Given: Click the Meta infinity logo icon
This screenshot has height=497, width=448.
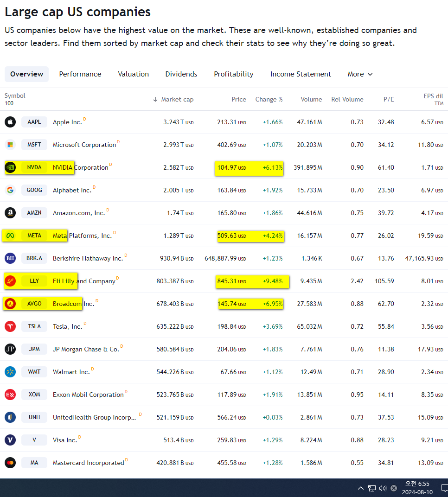Looking at the screenshot, I should pos(10,236).
